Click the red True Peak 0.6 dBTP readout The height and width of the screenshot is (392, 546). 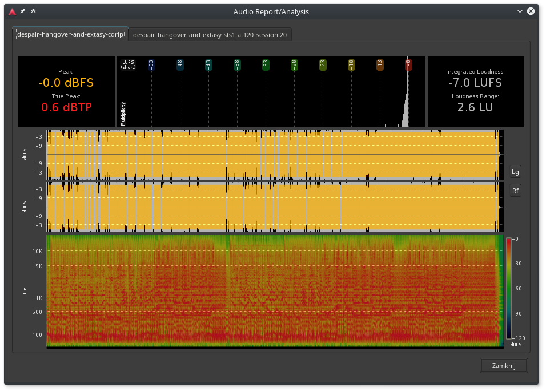[x=66, y=107]
